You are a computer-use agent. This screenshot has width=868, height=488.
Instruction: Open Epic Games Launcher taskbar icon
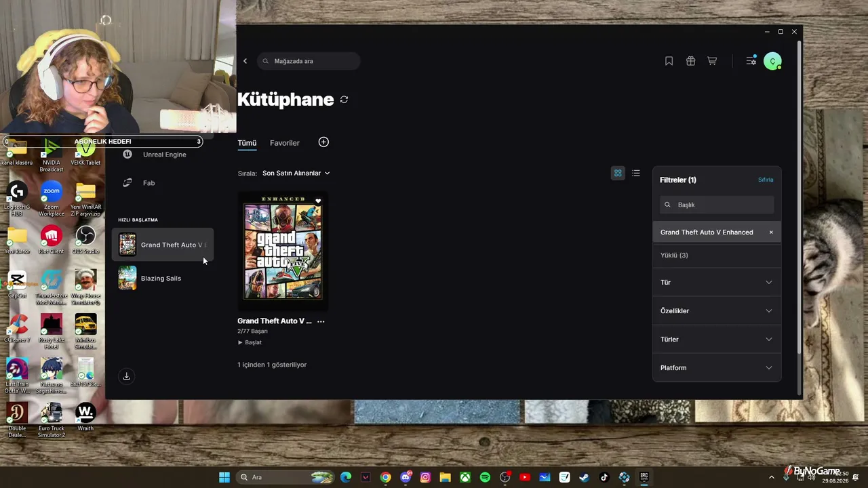click(644, 477)
